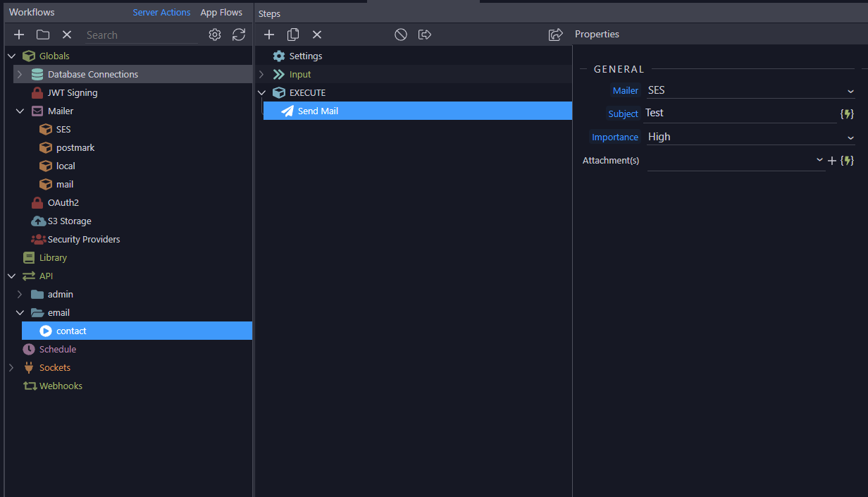Click the Search field in Workflows
Screen dimensions: 868x497
(x=141, y=35)
